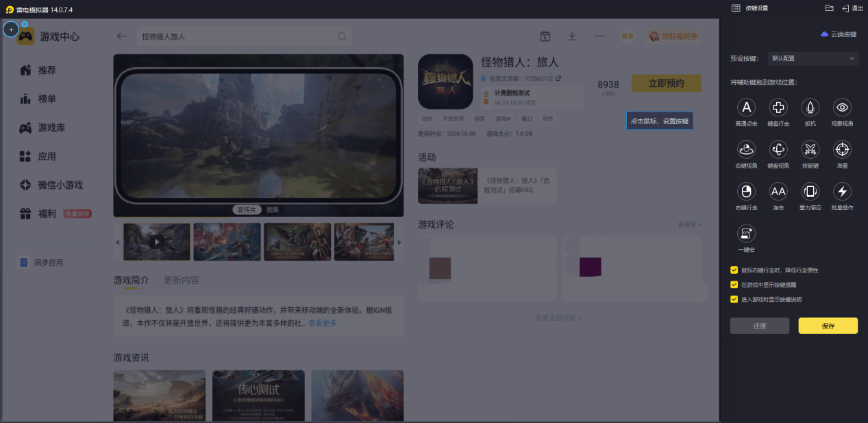Click the plus add-tab icon at top-left
The image size is (868, 423).
pos(11,29)
